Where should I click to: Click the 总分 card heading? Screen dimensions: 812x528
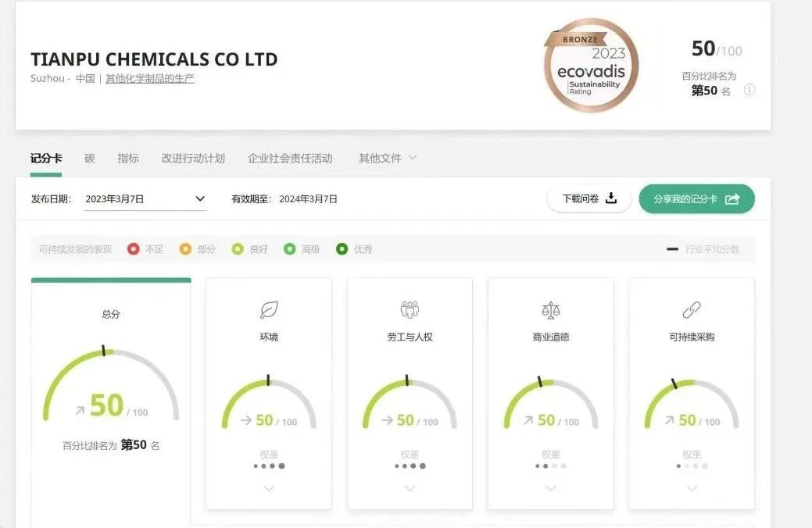[111, 314]
